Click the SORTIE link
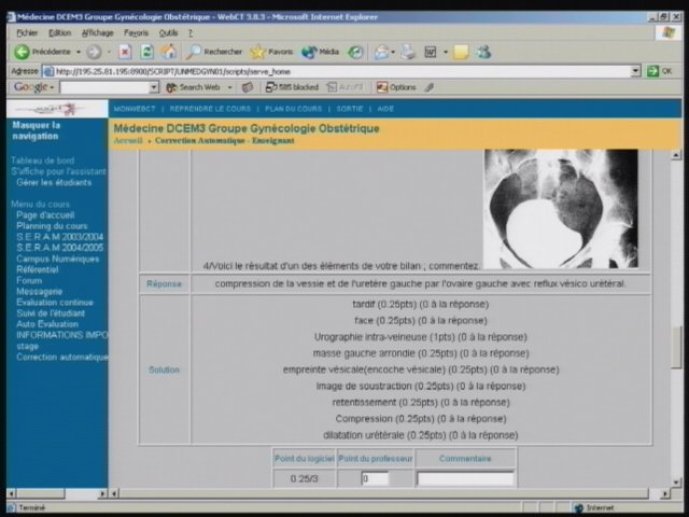This screenshot has width=689, height=517. pyautogui.click(x=350, y=109)
